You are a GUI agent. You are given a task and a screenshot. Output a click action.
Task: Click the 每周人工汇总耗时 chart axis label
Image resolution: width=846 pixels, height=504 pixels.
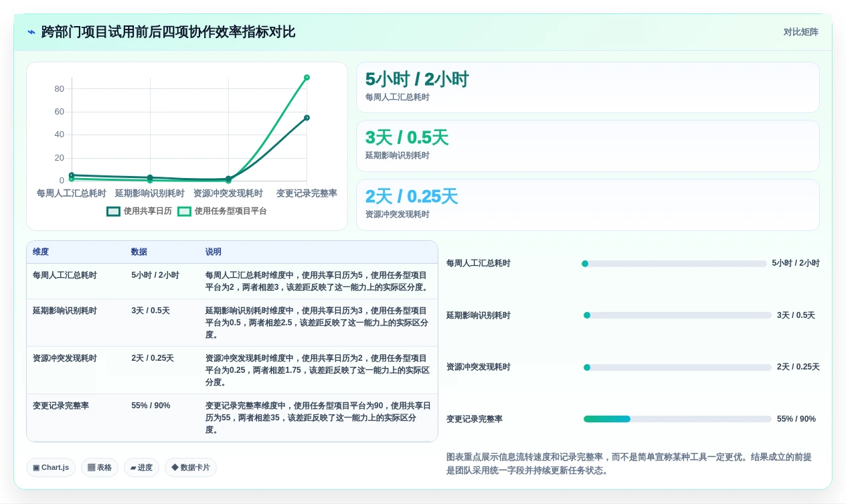72,193
